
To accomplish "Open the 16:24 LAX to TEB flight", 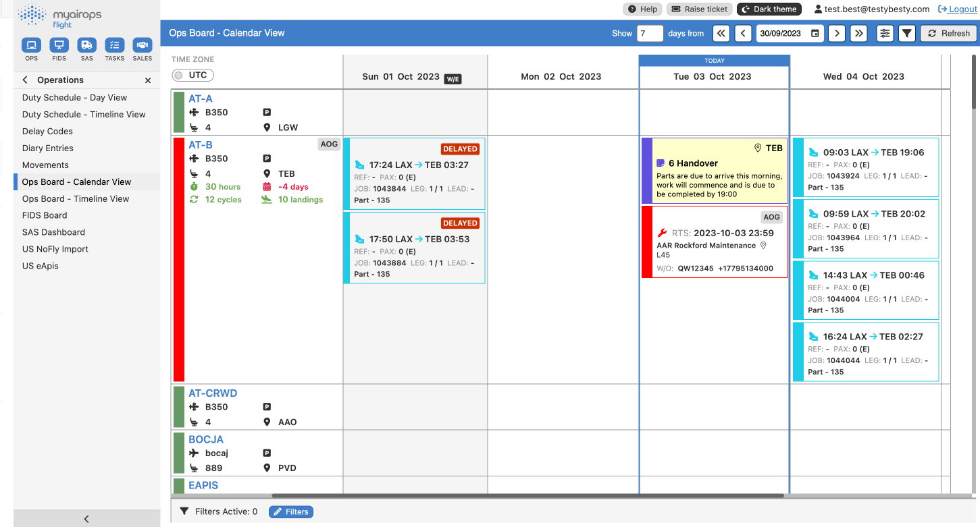I will [x=866, y=352].
